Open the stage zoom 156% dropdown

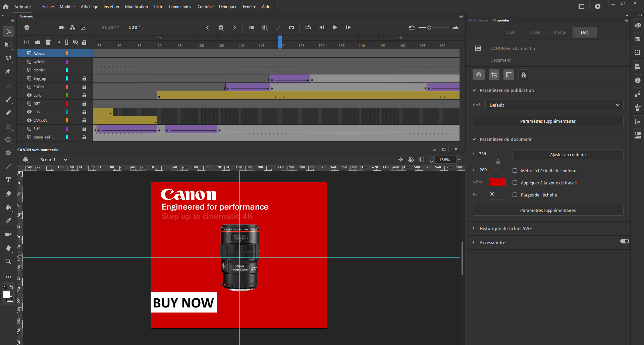tap(459, 160)
